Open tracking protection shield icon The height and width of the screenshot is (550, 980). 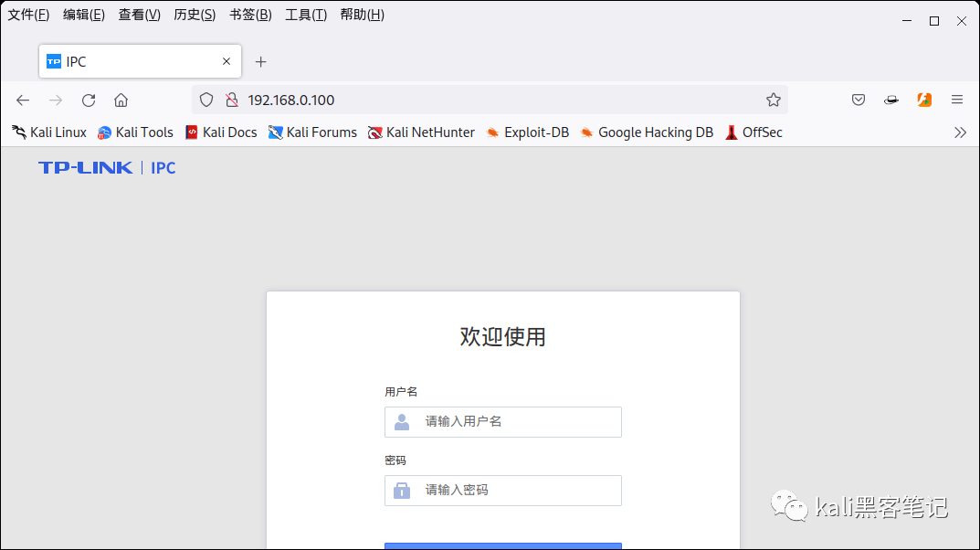206,100
